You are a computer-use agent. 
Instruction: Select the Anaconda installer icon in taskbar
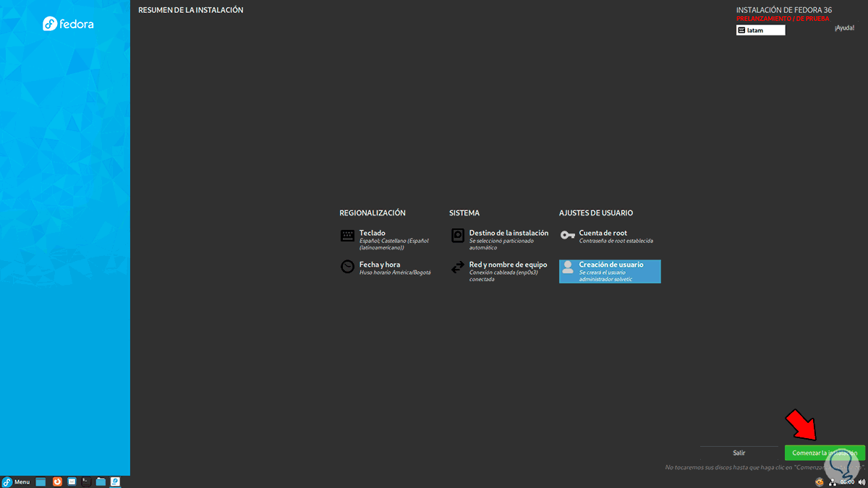point(116,481)
